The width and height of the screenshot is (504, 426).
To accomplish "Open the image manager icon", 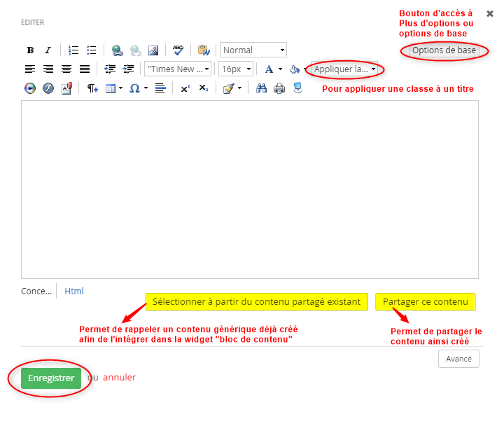I will click(x=153, y=50).
